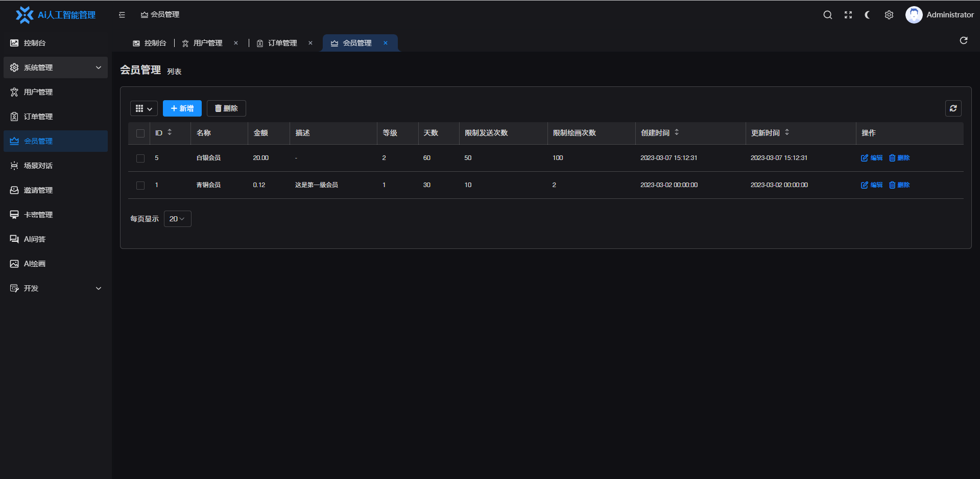980x479 pixels.
Task: Select the checkbox for 青铜会员 row
Action: [140, 186]
